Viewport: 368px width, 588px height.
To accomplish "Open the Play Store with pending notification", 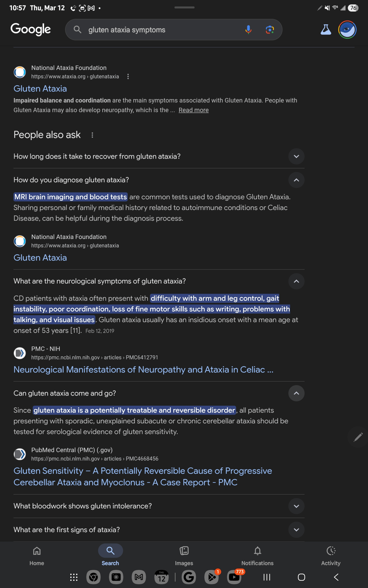I will [211, 577].
